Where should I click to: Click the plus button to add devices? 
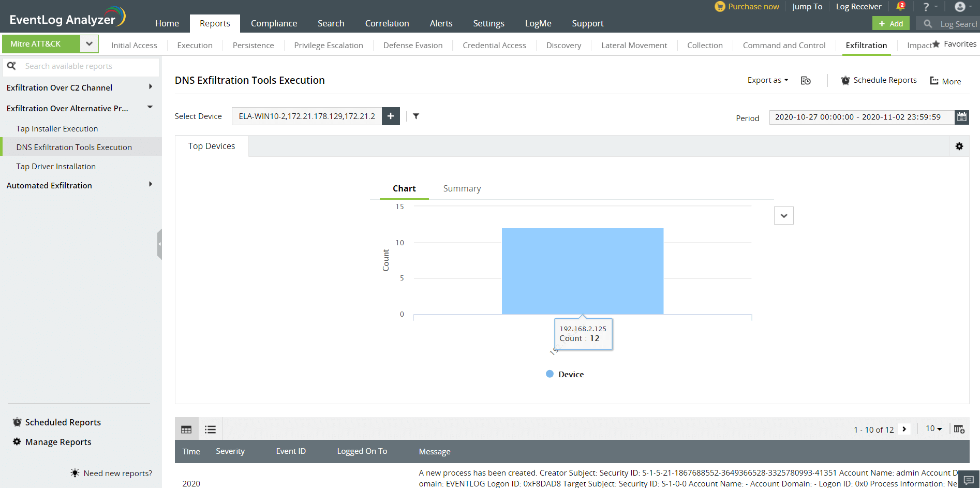391,116
